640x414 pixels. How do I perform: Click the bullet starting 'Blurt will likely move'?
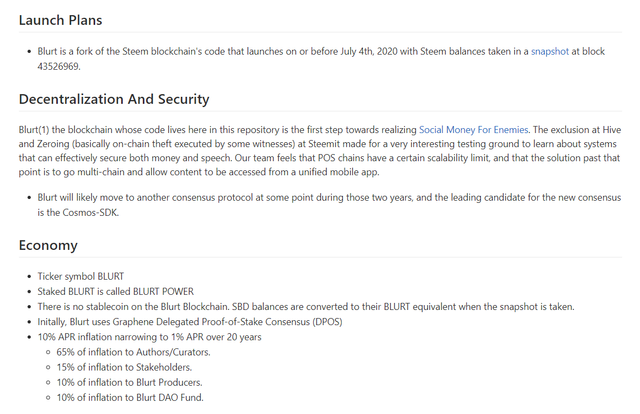tap(329, 205)
